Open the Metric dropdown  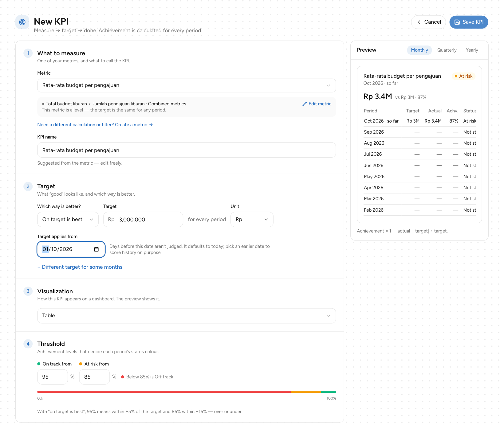coord(187,85)
